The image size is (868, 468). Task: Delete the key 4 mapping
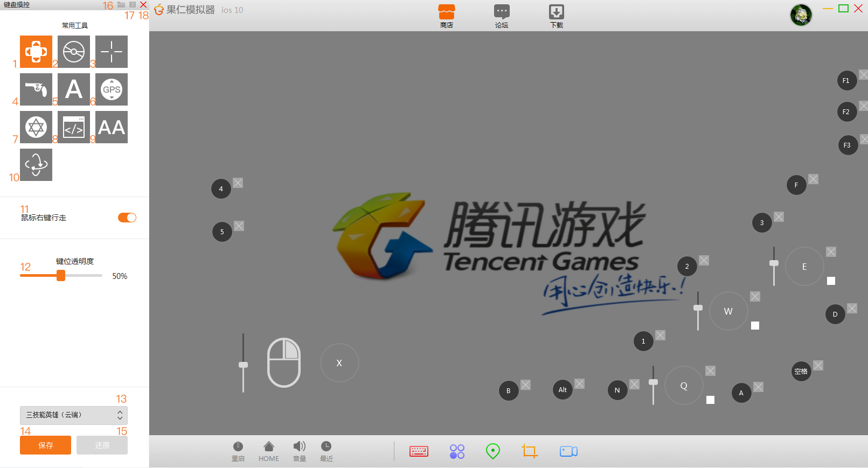coord(238,183)
